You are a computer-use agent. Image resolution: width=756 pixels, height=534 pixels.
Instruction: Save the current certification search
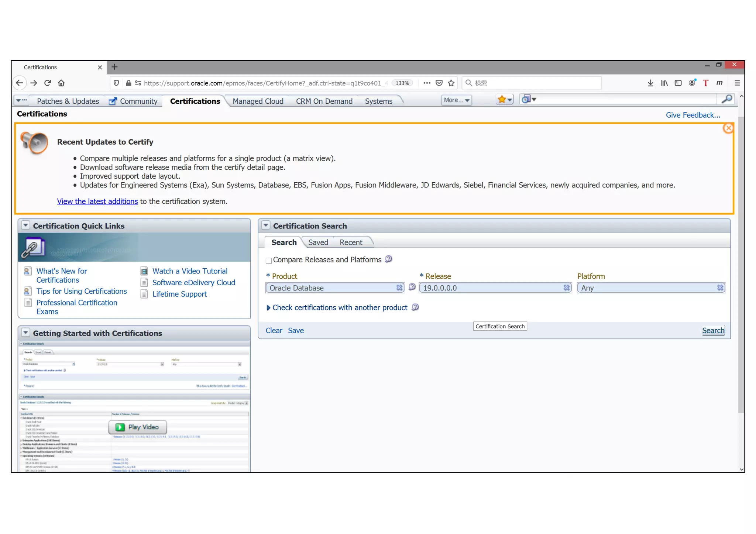(x=296, y=331)
